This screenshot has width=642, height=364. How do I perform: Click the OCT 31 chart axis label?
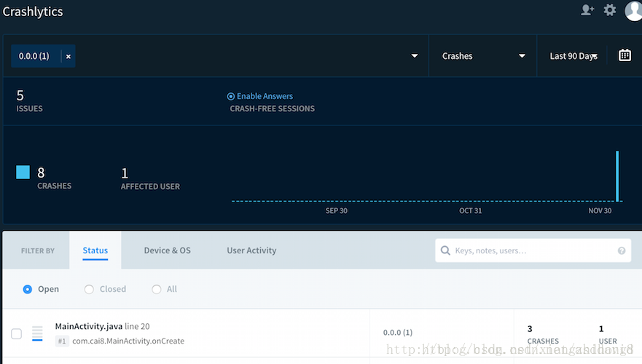coord(471,210)
